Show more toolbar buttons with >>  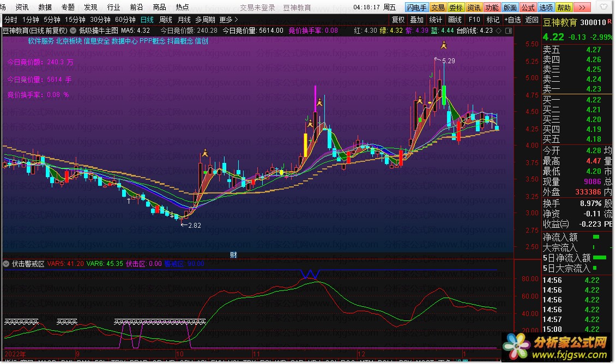click(x=582, y=8)
